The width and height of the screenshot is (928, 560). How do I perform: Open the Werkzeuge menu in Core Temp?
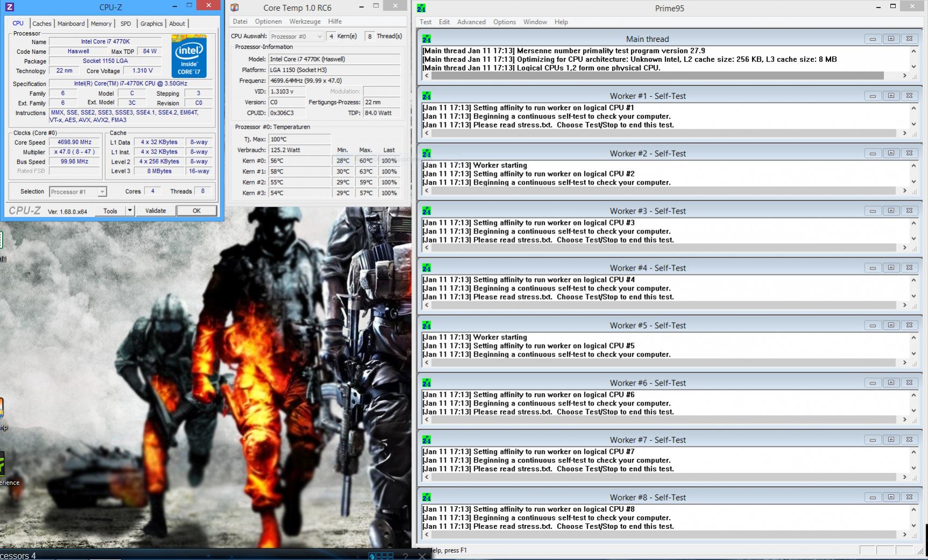(x=305, y=22)
